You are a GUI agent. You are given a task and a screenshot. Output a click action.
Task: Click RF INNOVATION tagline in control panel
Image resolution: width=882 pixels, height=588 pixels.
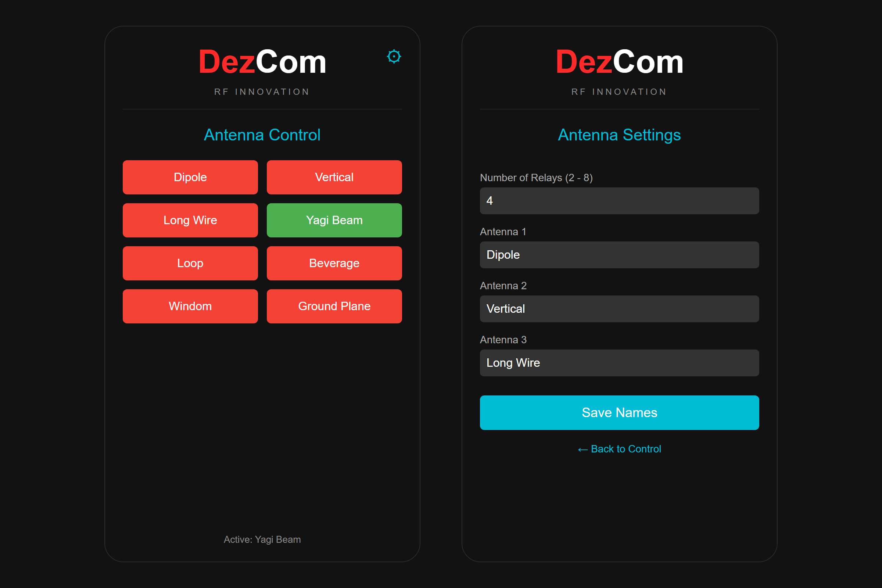pyautogui.click(x=262, y=92)
